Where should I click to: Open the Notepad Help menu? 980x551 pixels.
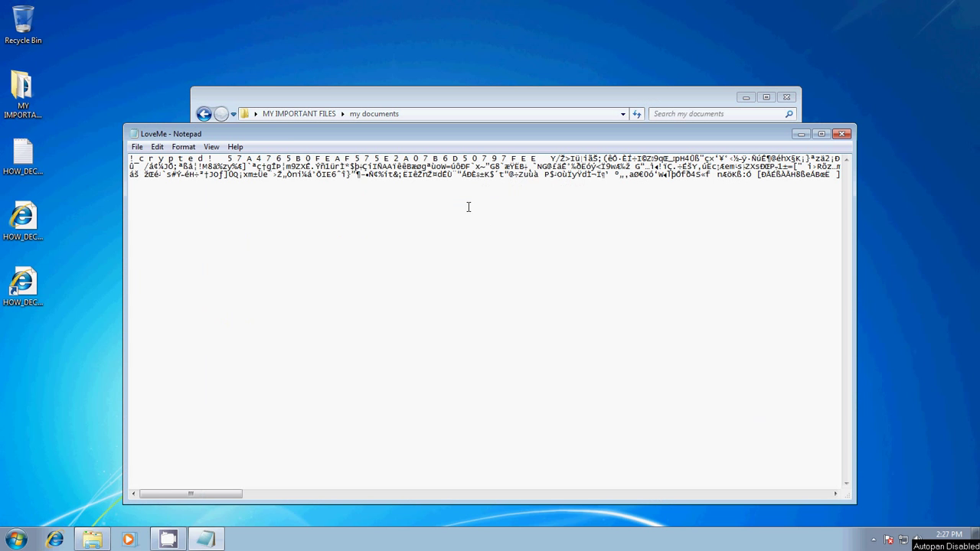235,147
